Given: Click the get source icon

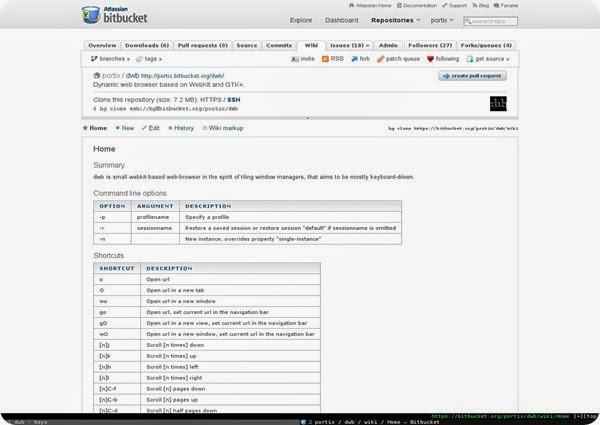Looking at the screenshot, I should [x=470, y=59].
